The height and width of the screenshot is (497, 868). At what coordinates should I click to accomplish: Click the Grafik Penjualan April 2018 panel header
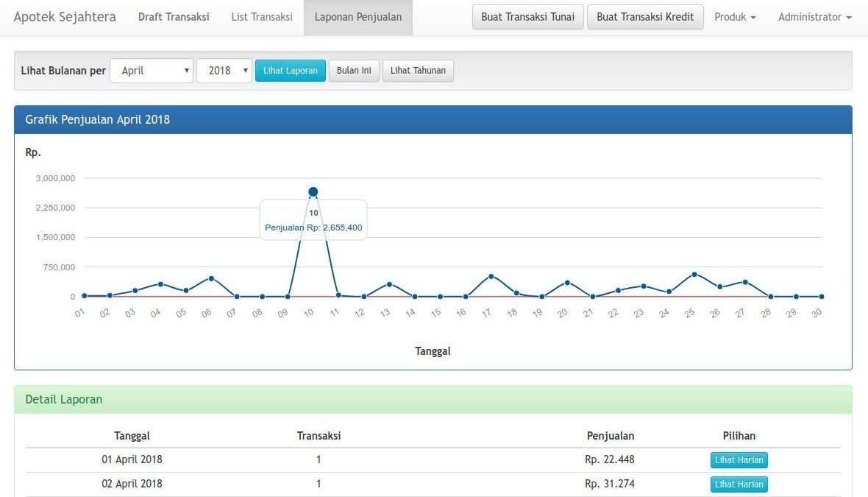point(433,119)
